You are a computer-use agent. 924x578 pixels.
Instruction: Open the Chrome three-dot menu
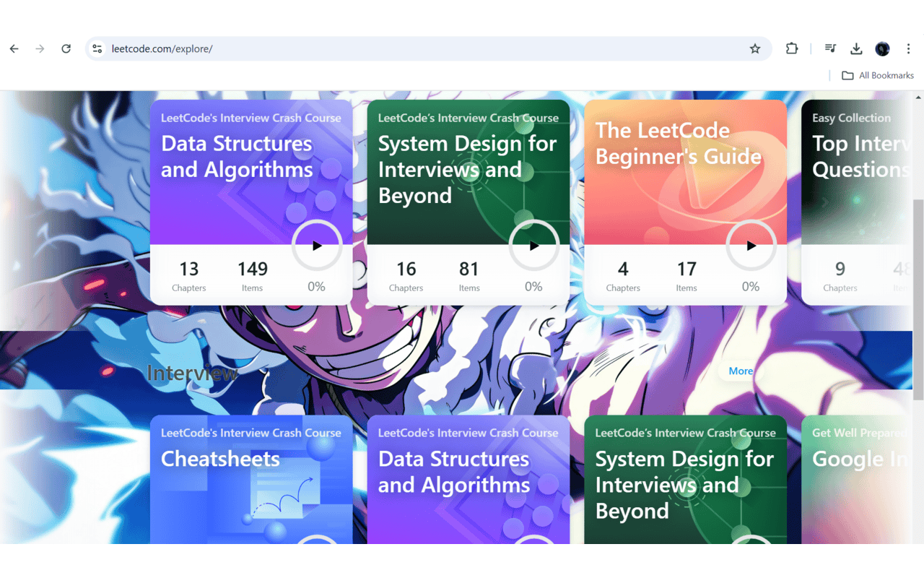[908, 48]
